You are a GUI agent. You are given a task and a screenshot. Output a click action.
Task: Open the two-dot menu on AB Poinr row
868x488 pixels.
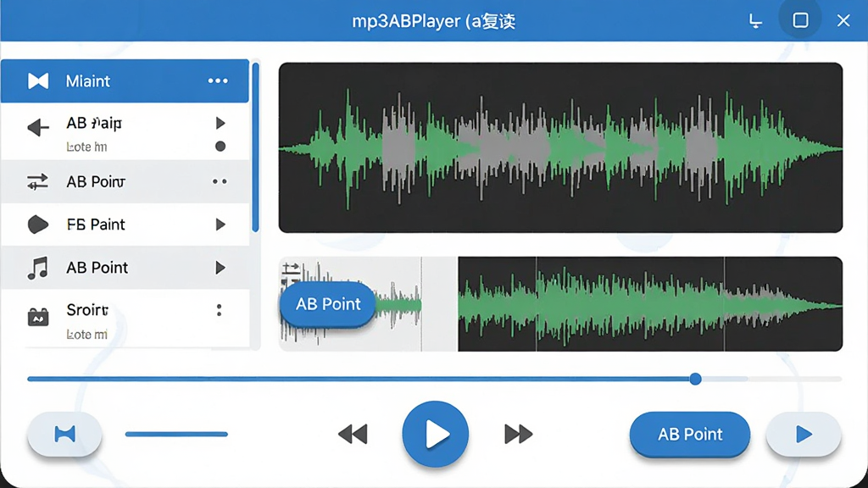pos(220,181)
